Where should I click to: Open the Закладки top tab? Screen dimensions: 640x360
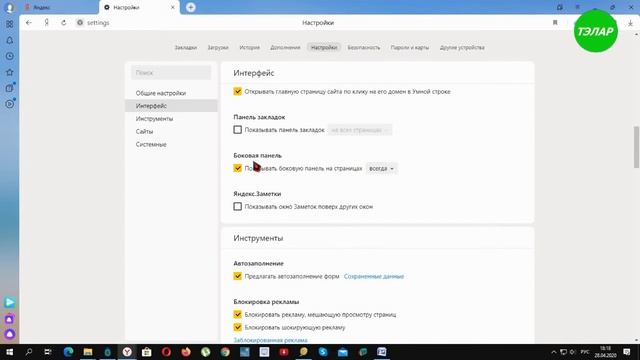[186, 48]
